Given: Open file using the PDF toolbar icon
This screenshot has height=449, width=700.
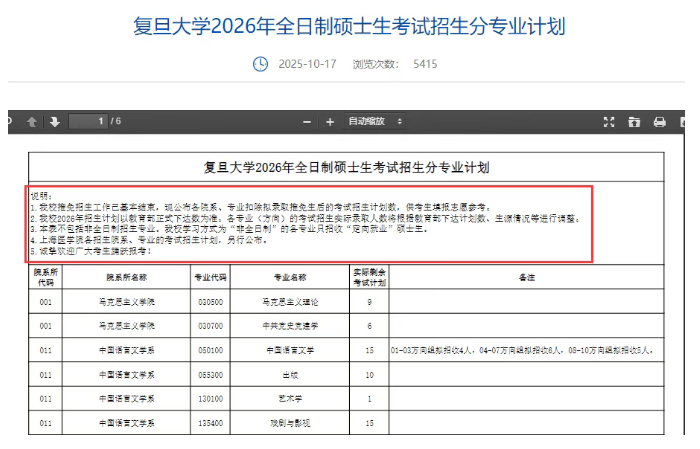Looking at the screenshot, I should click(x=634, y=122).
